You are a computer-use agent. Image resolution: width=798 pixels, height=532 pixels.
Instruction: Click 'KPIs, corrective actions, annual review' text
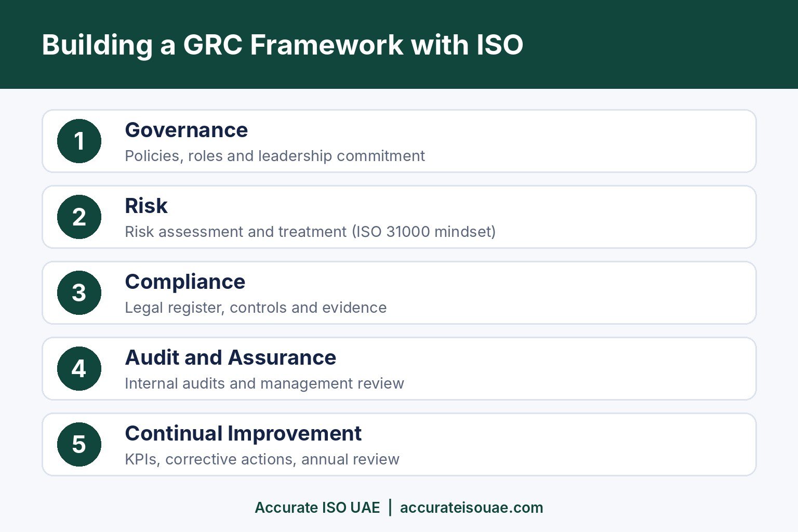[x=262, y=459]
